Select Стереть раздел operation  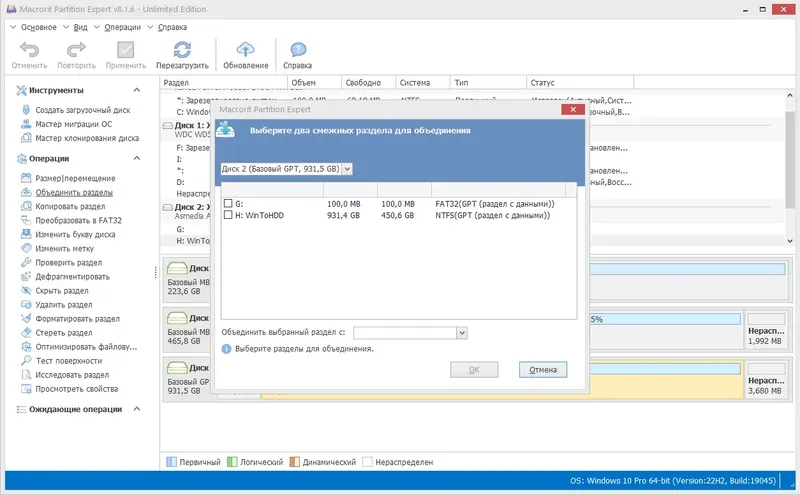64,333
